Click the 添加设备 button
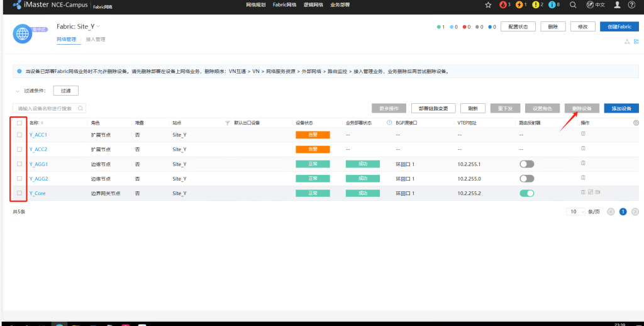The height and width of the screenshot is (326, 644). 621,108
